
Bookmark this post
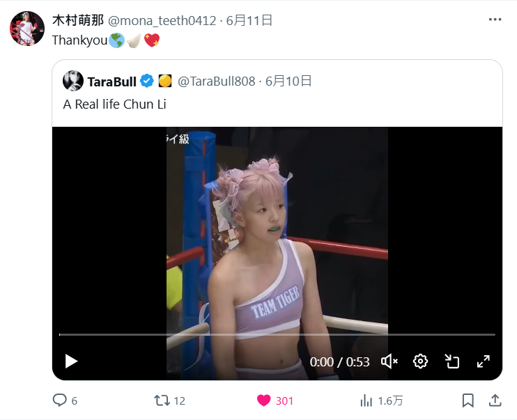[x=468, y=400]
